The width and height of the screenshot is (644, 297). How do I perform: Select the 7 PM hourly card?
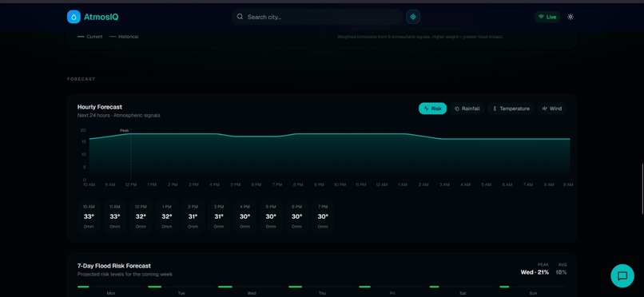[323, 216]
